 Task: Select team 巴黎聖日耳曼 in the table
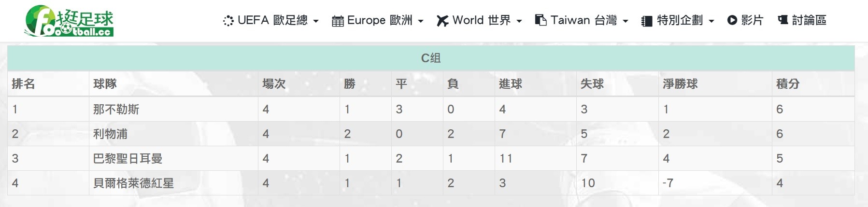coord(128,159)
